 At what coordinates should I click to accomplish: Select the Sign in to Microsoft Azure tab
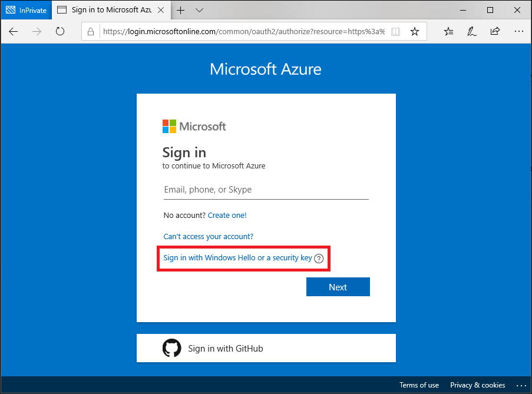point(112,10)
